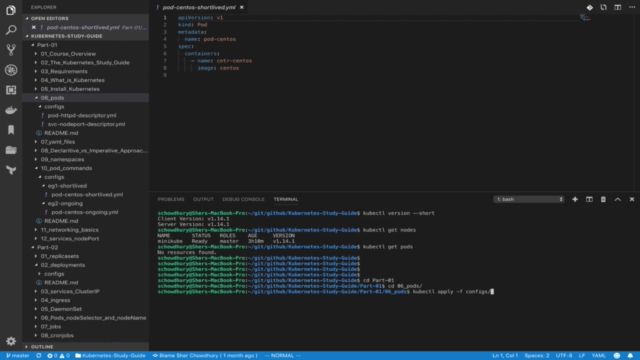Open the Project Manager folder icon in the activity bar
The image size is (640, 360).
coord(11,150)
